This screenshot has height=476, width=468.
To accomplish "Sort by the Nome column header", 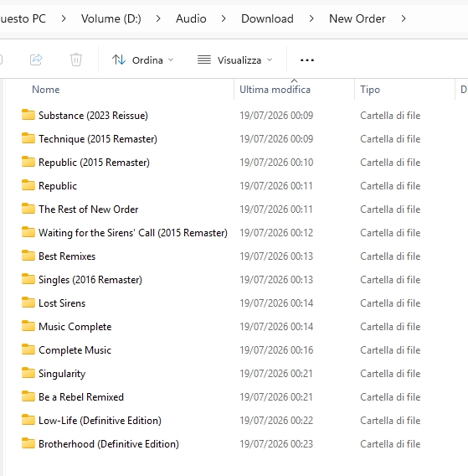I will (46, 90).
